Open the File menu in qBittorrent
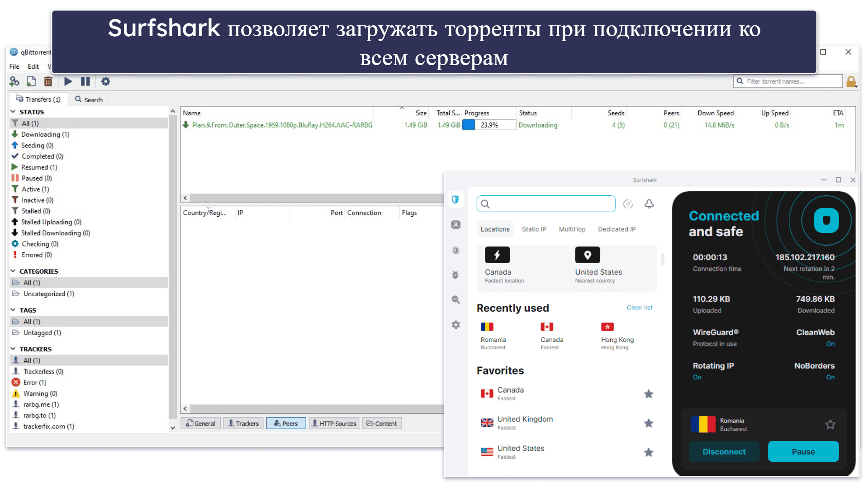868x488 pixels. click(14, 66)
